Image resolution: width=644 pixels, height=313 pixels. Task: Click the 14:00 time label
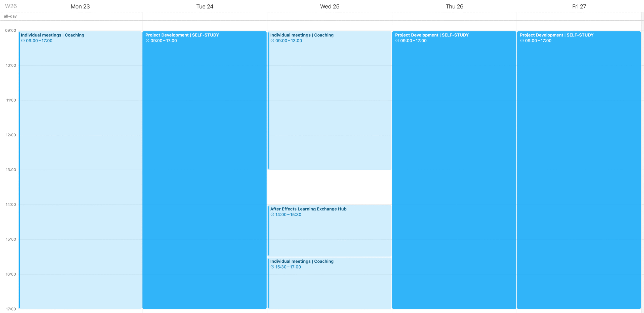(11, 205)
